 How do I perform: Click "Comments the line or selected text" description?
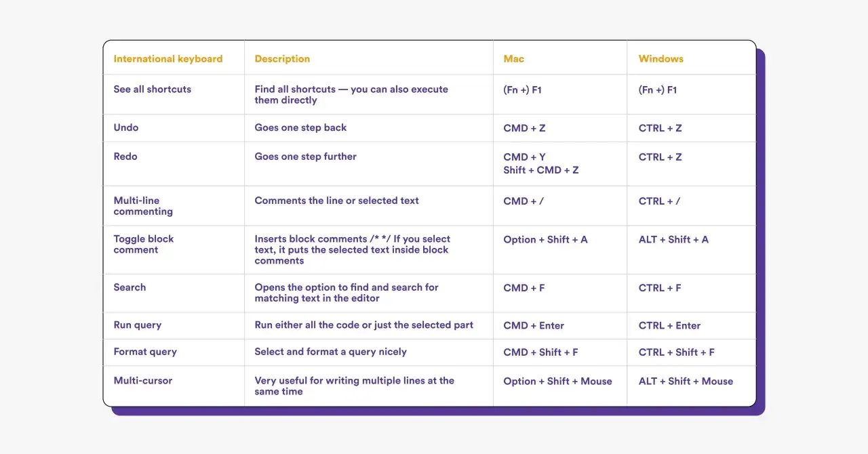[336, 201]
